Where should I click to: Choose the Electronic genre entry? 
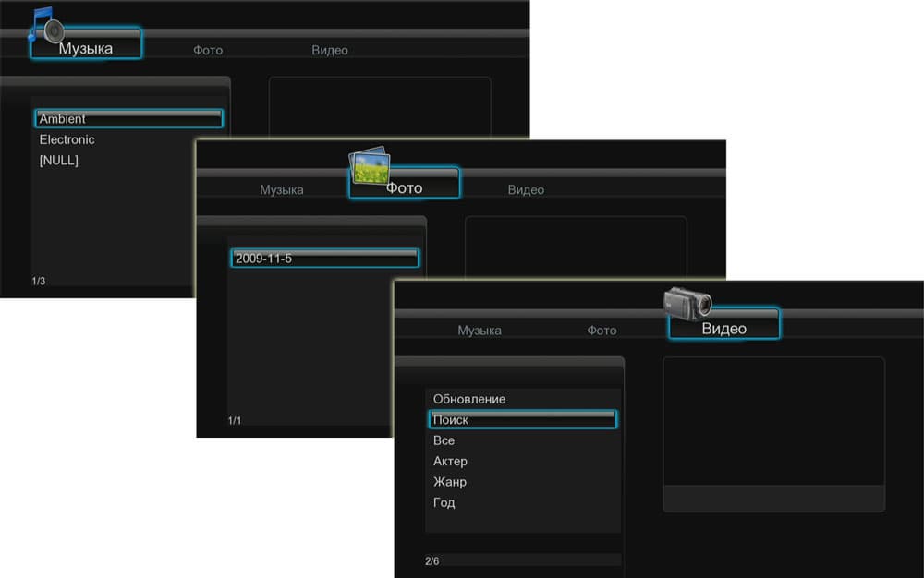(x=67, y=140)
